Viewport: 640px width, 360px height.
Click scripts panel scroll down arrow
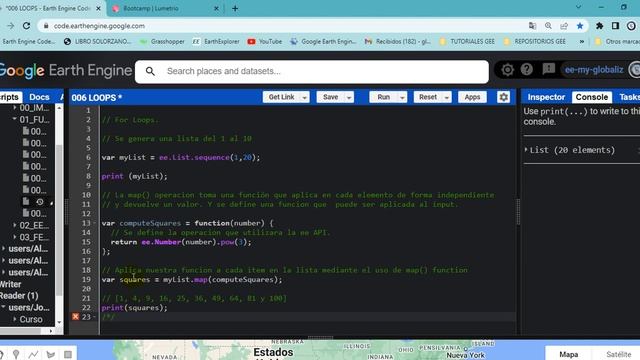tap(59, 322)
